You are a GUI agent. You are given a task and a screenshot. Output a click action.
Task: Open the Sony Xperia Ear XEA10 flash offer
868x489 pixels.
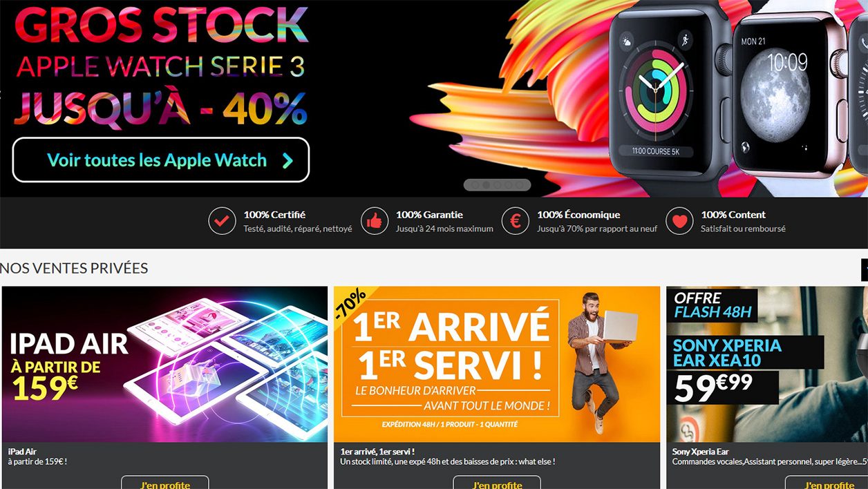(767, 364)
